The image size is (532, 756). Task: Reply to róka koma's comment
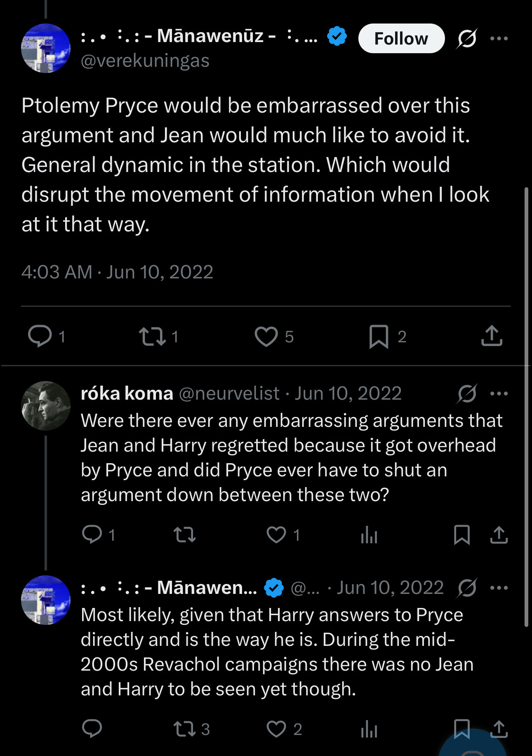tap(92, 535)
